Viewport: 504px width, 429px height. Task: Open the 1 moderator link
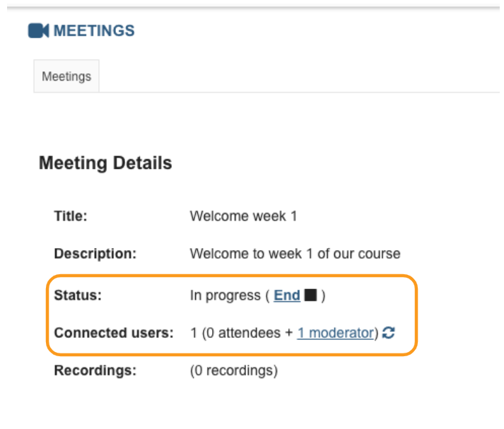click(336, 333)
